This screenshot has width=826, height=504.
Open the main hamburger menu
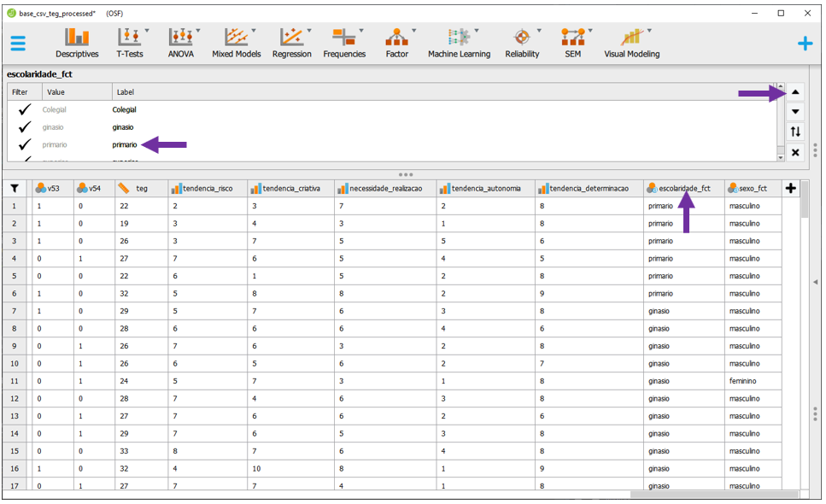click(18, 44)
